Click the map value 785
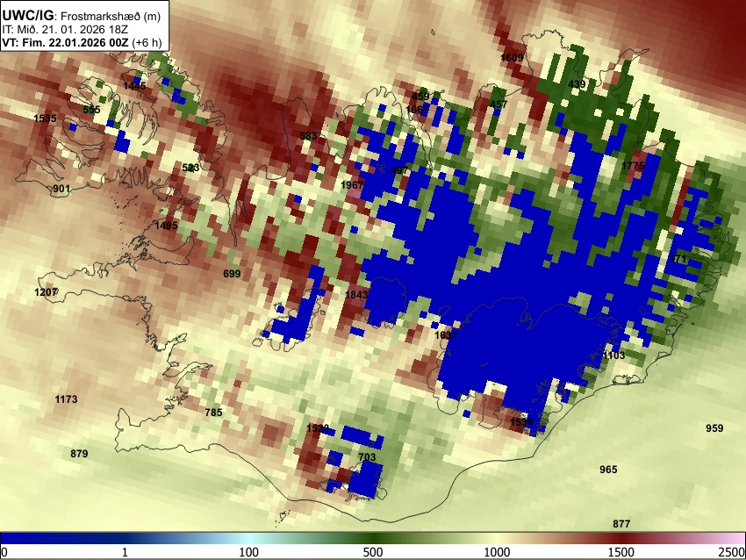746x560 pixels. click(x=213, y=413)
